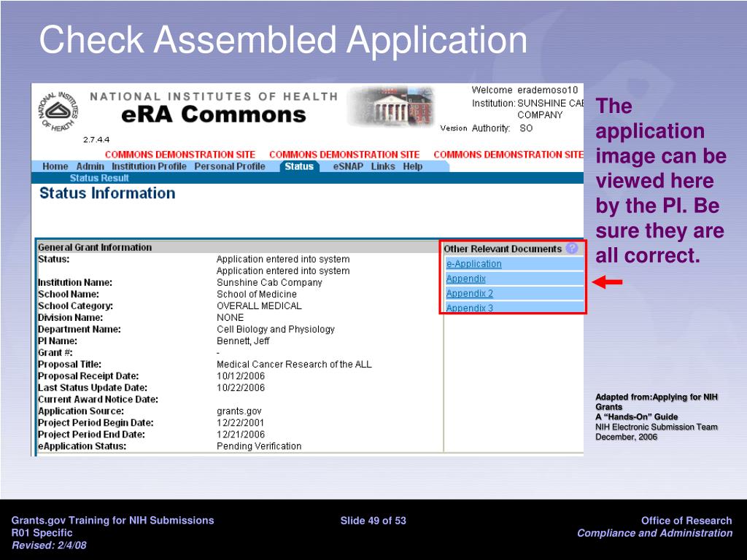Viewport: 747px width, 560px height.
Task: Click the Proposal Title: label
Action: (69, 365)
